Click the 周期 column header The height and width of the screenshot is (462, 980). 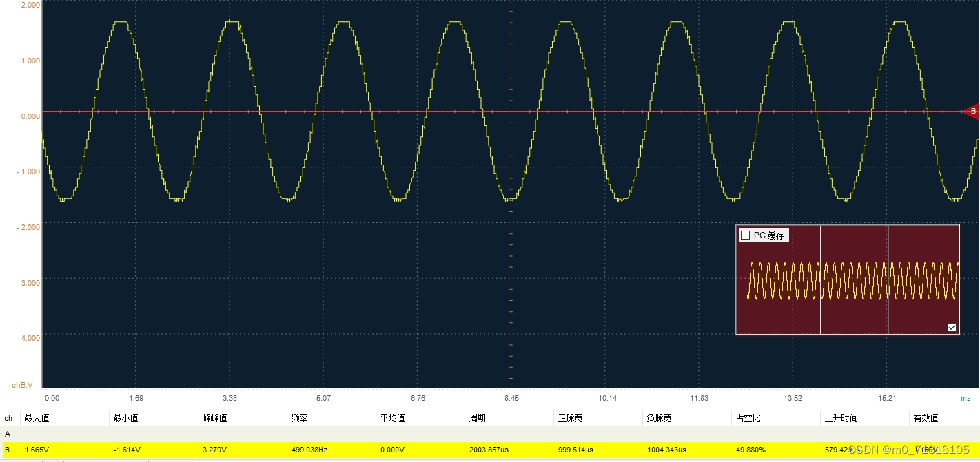click(x=477, y=418)
